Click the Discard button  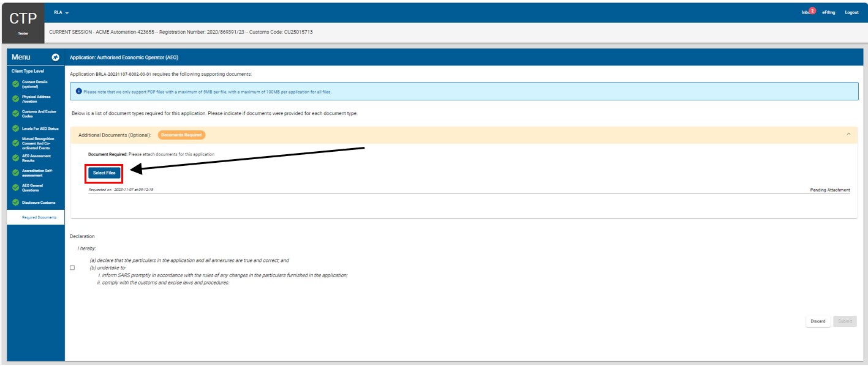(818, 321)
